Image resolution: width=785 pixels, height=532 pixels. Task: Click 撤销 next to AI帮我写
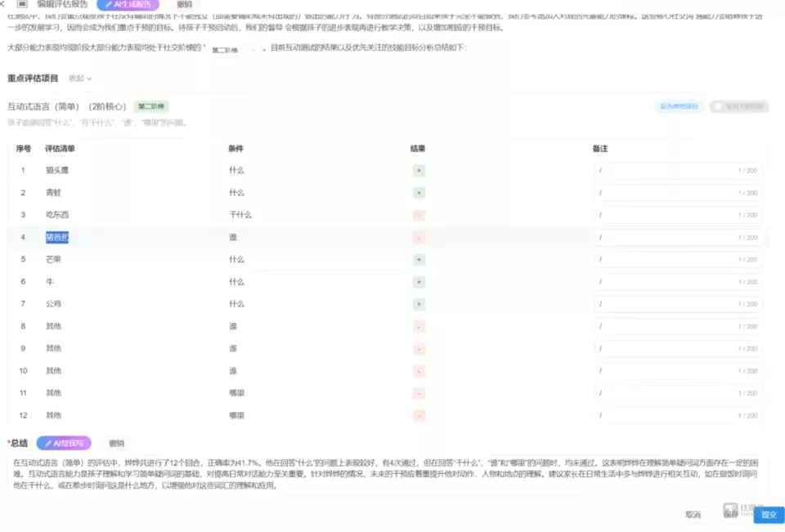[x=117, y=444]
